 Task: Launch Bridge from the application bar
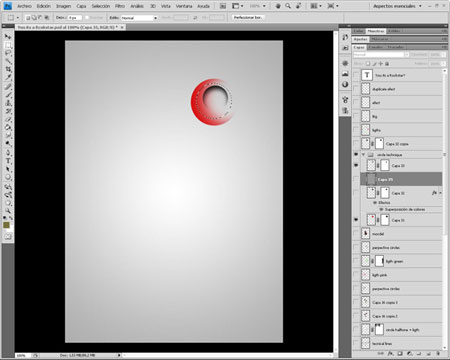(x=223, y=6)
